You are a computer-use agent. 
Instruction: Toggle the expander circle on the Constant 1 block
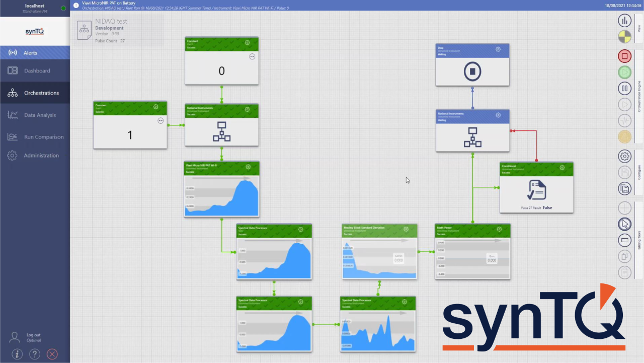(160, 121)
